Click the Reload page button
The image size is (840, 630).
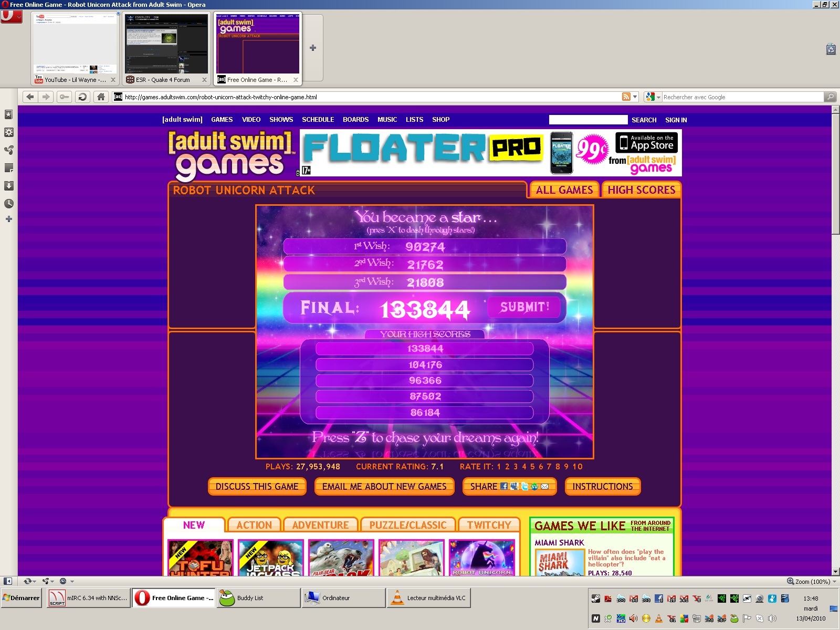point(82,97)
